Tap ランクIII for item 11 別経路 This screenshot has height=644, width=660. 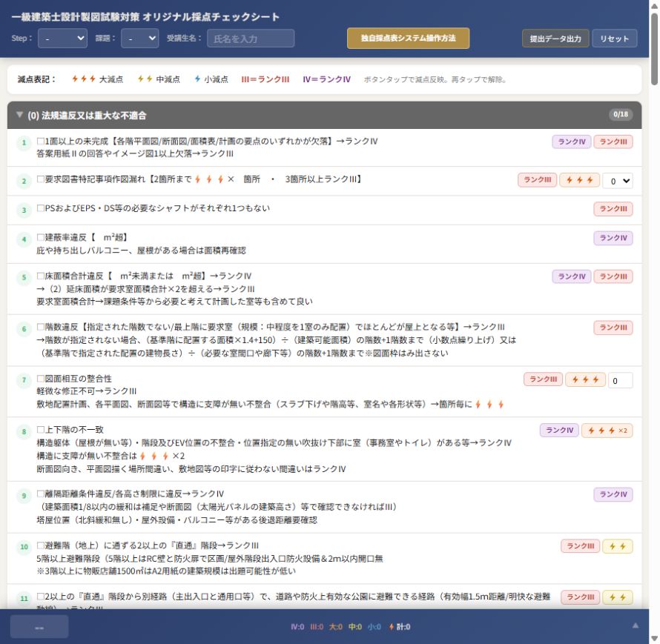pyautogui.click(x=580, y=597)
